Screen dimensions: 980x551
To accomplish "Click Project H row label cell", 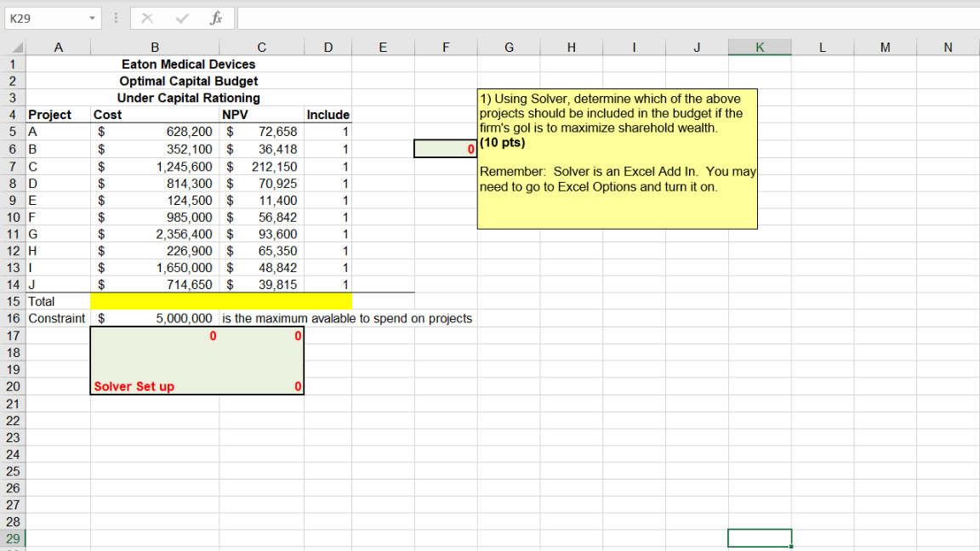I will pos(58,251).
